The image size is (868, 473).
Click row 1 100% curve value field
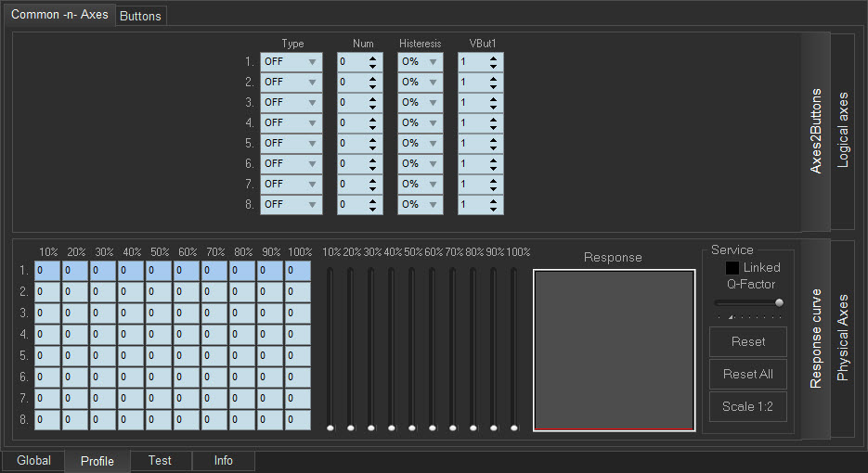pos(298,271)
